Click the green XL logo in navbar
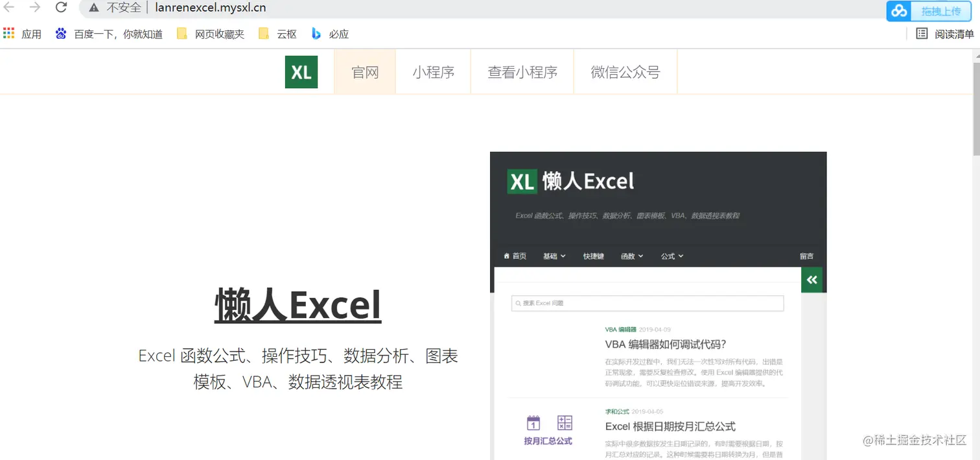The image size is (980, 460). (301, 72)
